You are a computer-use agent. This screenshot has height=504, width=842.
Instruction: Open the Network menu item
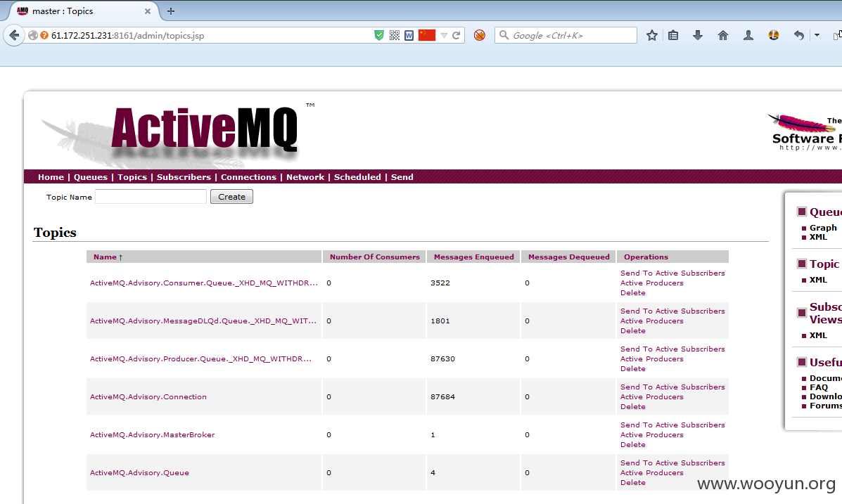click(305, 177)
